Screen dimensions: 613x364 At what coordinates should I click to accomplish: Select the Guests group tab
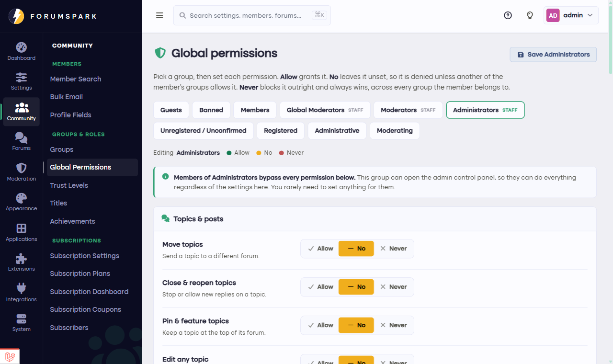tap(171, 110)
